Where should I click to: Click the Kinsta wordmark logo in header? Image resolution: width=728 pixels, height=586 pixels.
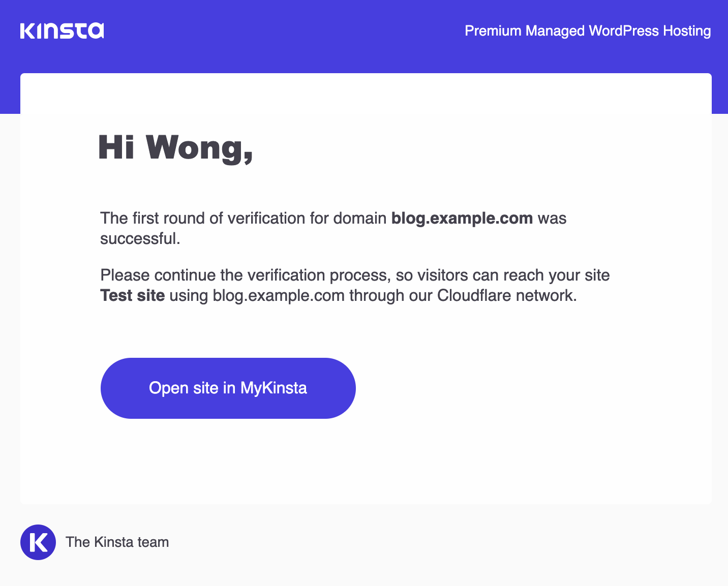click(62, 30)
